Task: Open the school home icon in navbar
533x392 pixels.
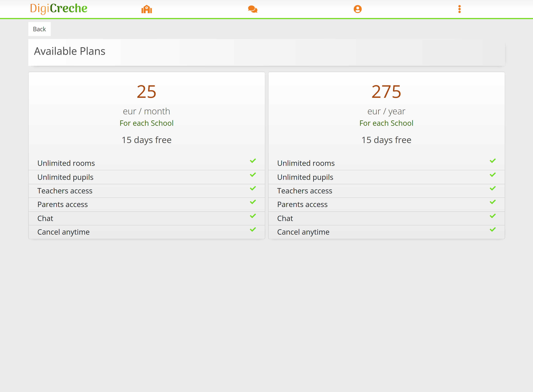Action: click(x=147, y=9)
